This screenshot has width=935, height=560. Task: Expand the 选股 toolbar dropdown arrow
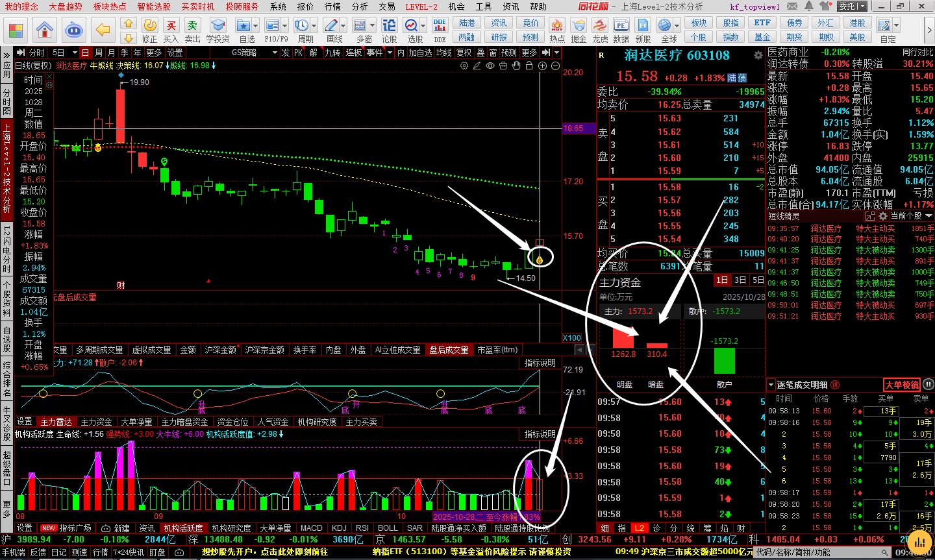point(423,26)
